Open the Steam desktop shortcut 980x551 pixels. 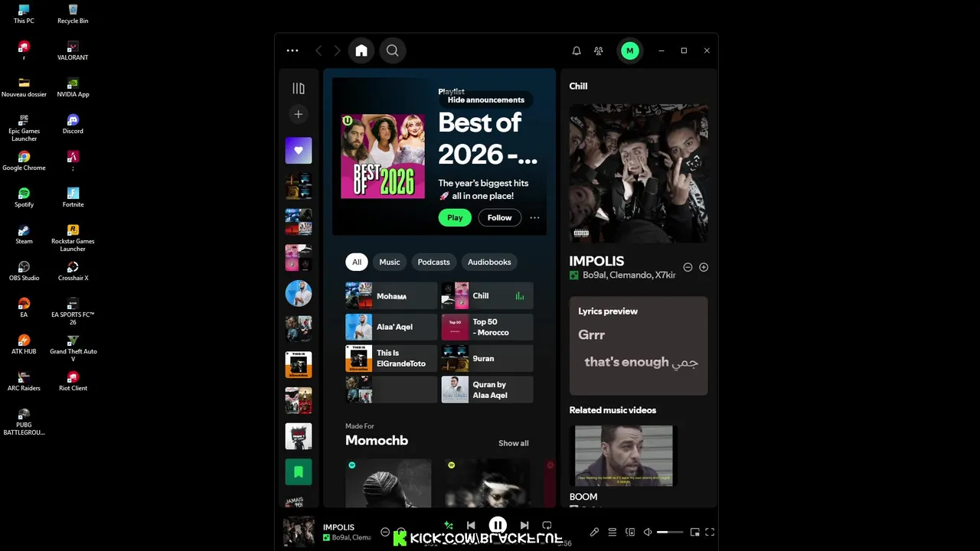point(24,234)
